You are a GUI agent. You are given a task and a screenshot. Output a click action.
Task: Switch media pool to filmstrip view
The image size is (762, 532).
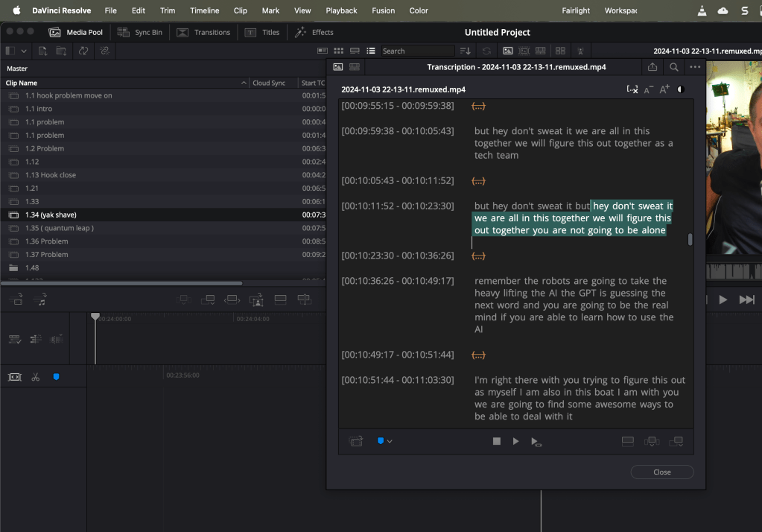(x=355, y=51)
